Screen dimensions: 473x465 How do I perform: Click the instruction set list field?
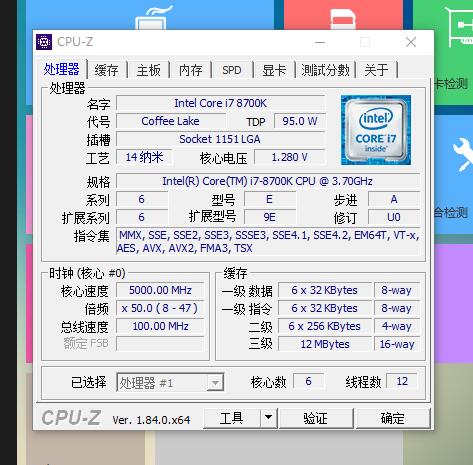click(x=268, y=241)
